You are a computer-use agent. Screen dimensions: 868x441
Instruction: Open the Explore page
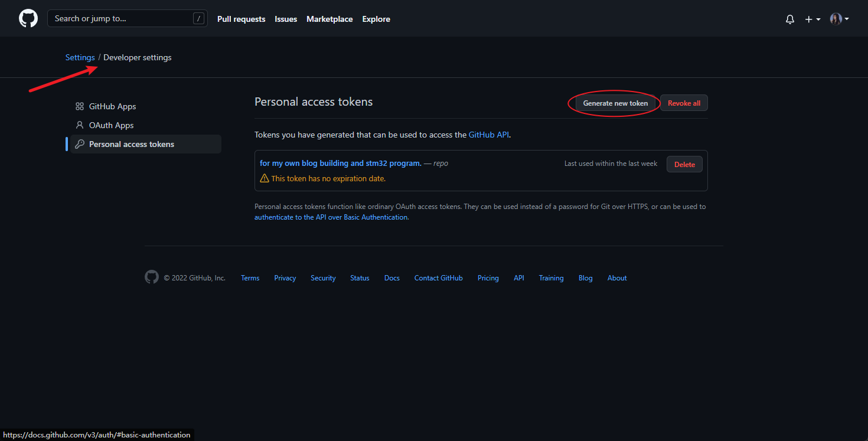[x=376, y=19]
